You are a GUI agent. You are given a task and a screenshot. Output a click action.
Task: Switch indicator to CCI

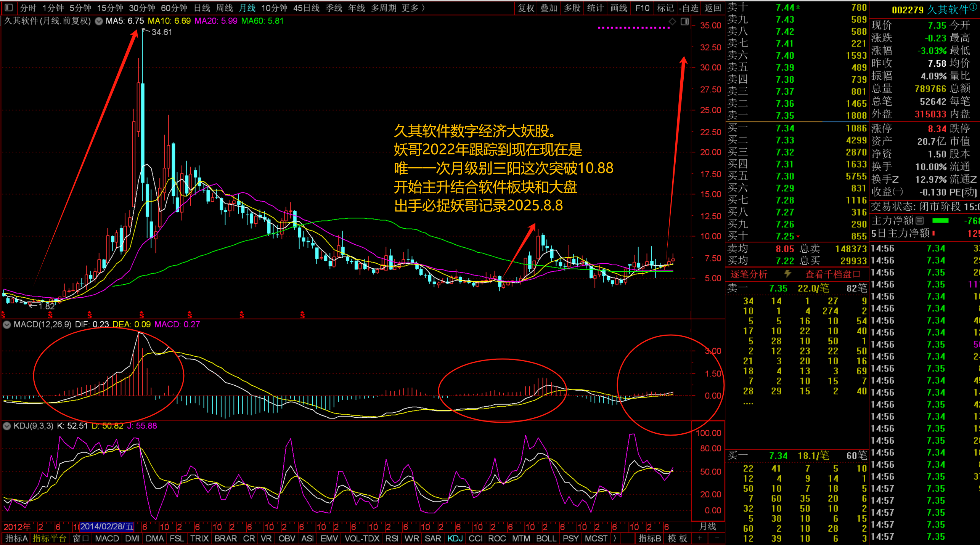(476, 538)
